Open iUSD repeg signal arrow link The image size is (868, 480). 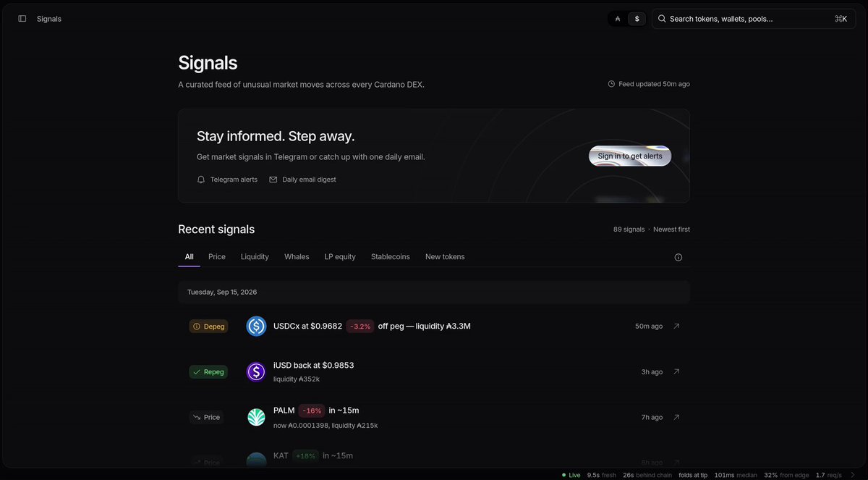pos(676,372)
